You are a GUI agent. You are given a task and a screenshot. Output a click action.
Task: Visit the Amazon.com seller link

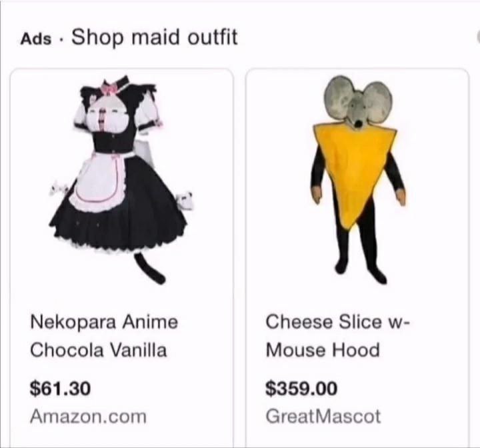[88, 417]
